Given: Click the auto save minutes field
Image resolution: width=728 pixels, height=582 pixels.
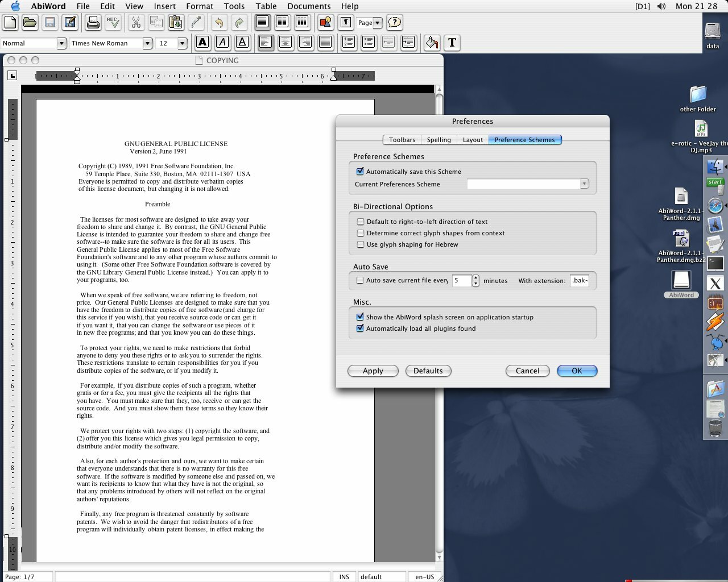Looking at the screenshot, I should tap(462, 280).
